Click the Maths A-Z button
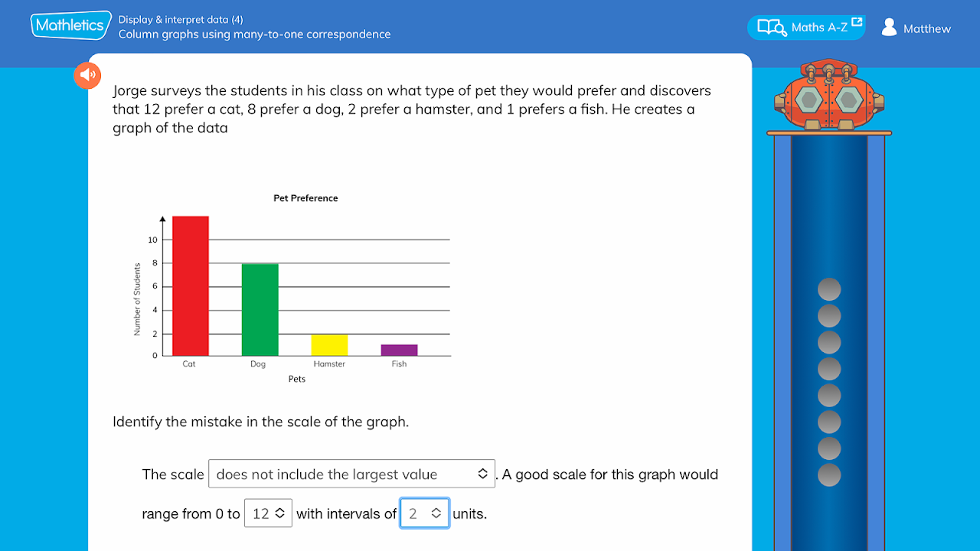 tap(806, 28)
